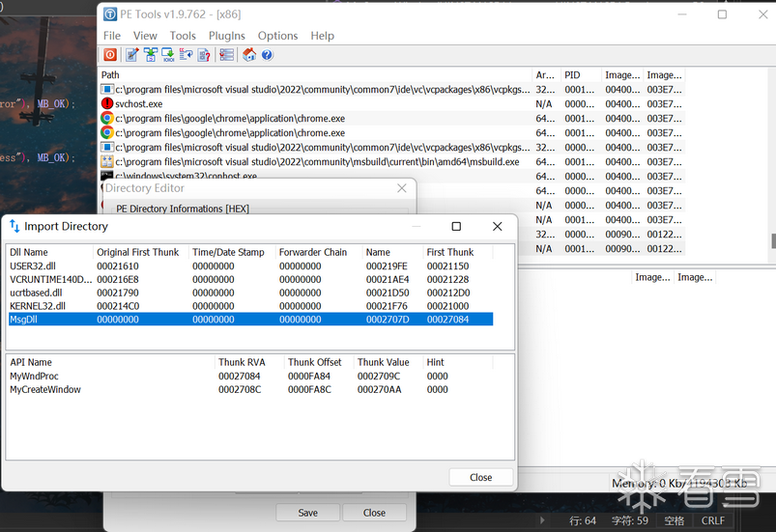Open the File menu
Viewport: 776px width, 532px height.
pyautogui.click(x=112, y=36)
